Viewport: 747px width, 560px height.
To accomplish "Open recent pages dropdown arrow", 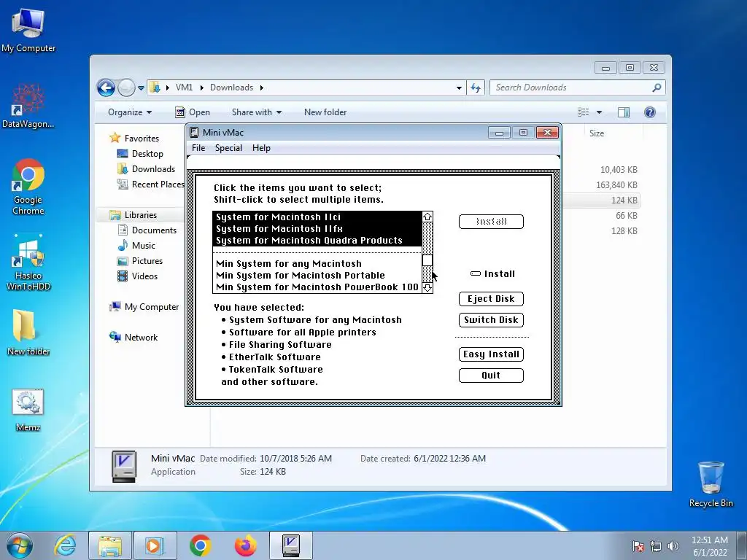I will [141, 88].
